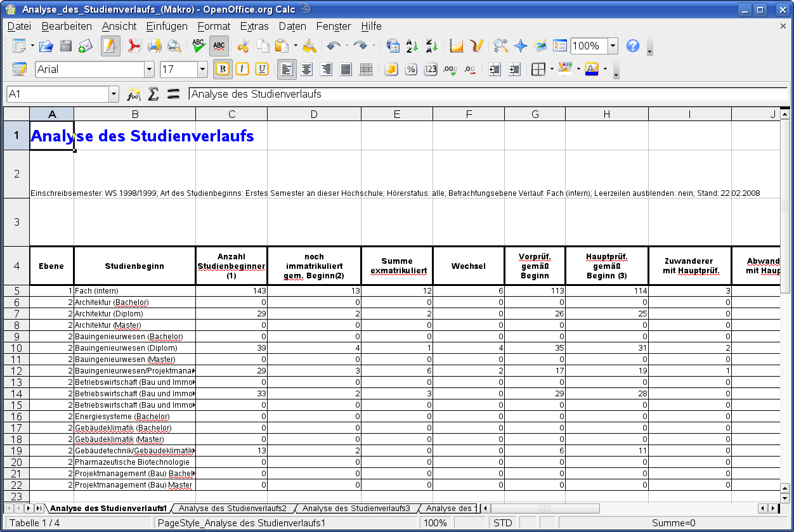Send document as e-mail
794x532 pixels.
86,46
